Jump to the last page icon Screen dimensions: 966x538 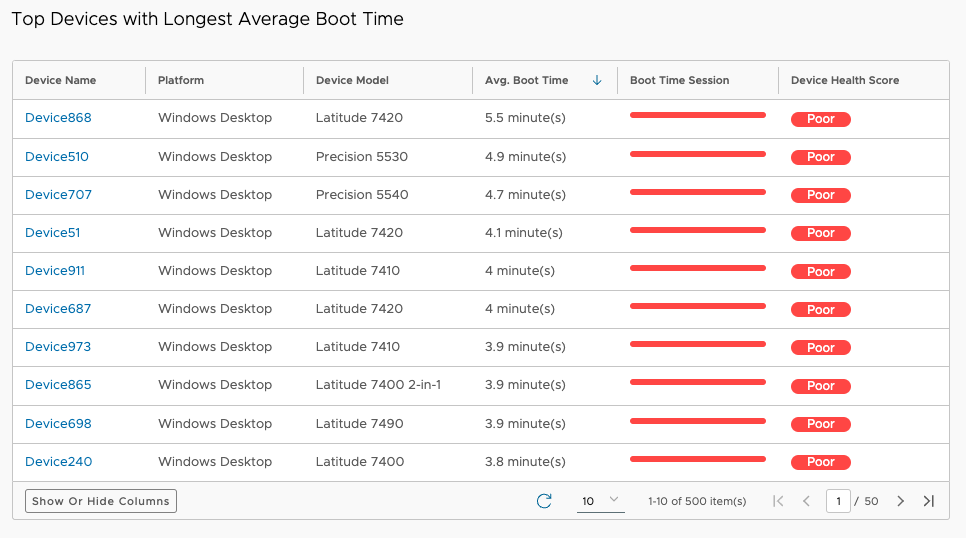coord(928,501)
